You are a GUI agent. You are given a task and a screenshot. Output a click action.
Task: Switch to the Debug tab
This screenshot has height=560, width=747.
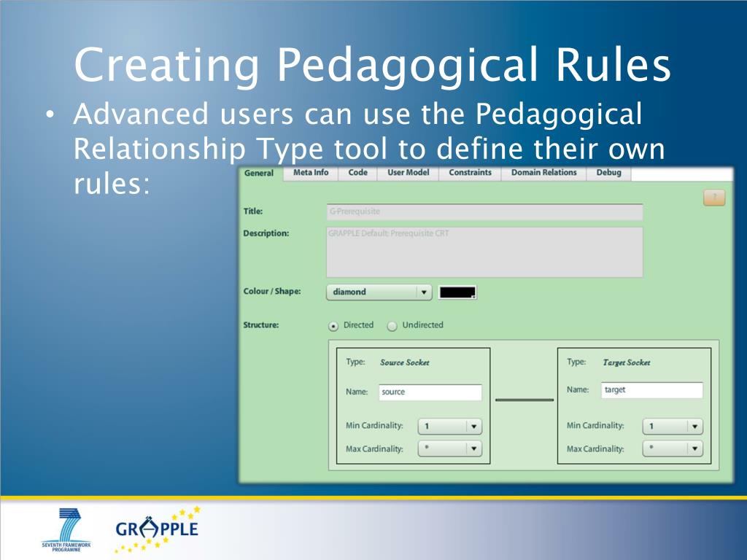[609, 173]
